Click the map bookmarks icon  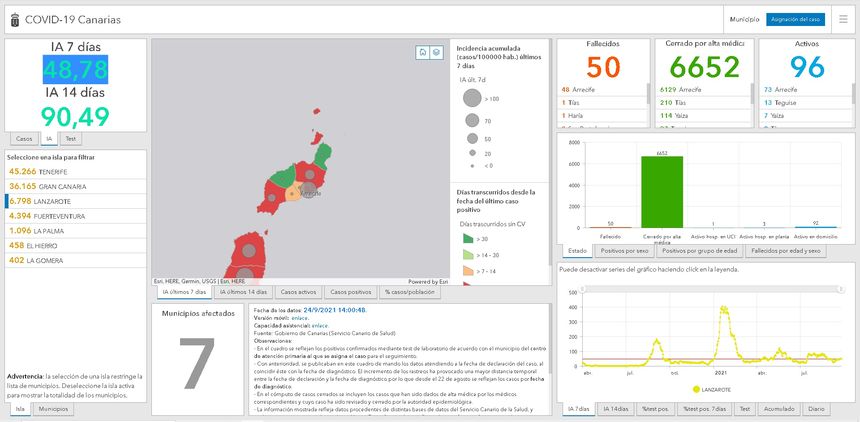[x=423, y=52]
